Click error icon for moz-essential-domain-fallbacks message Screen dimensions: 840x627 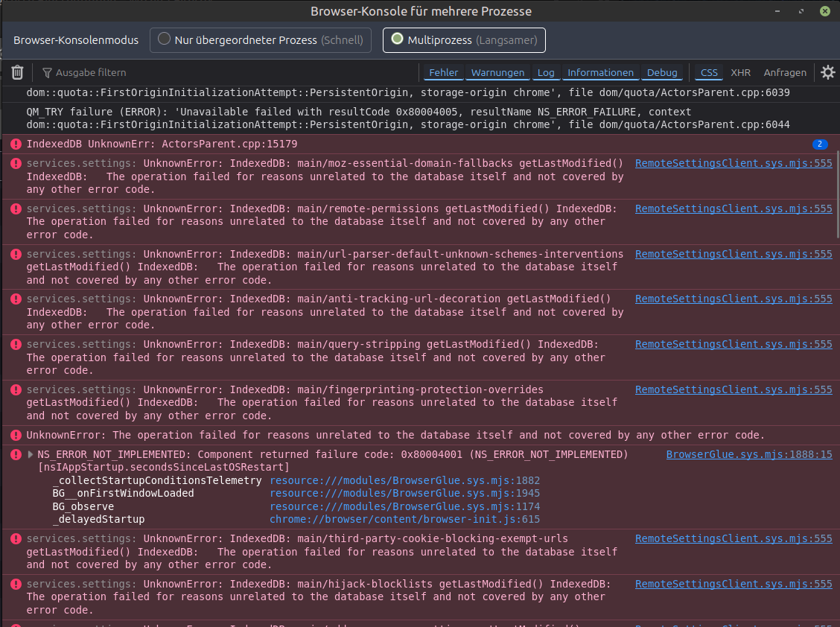pyautogui.click(x=16, y=163)
